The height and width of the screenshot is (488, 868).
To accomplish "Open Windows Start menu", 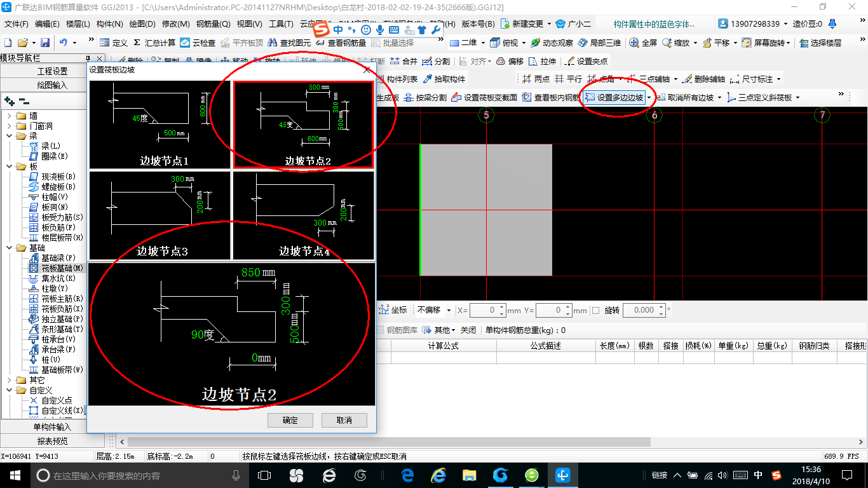I will (15, 475).
